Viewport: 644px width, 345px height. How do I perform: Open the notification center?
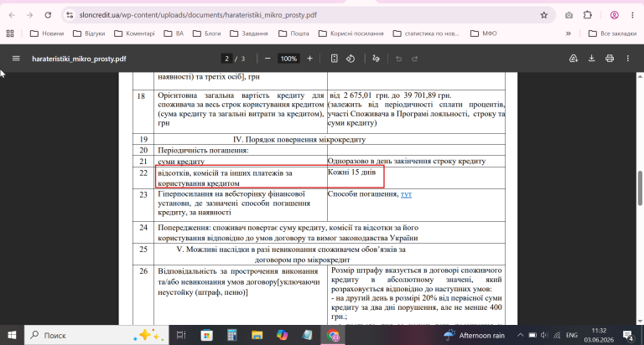click(628, 336)
